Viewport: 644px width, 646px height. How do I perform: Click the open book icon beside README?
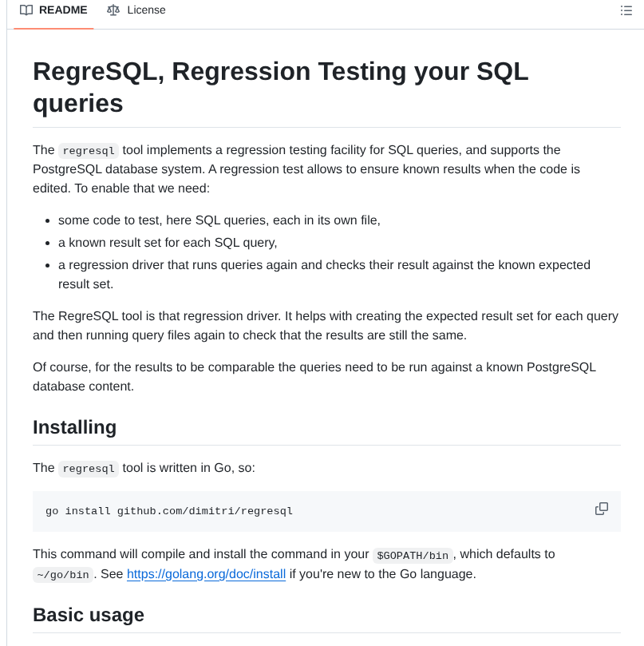pos(27,10)
